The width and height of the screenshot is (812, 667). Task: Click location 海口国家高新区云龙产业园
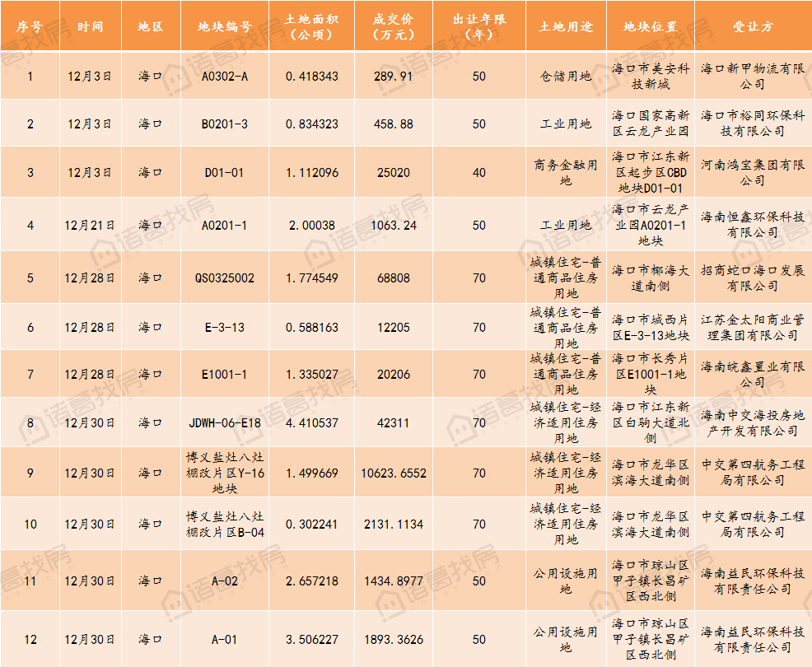651,124
